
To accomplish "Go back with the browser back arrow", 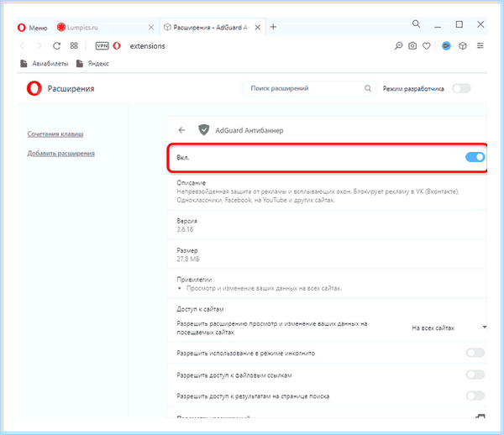I will point(22,46).
